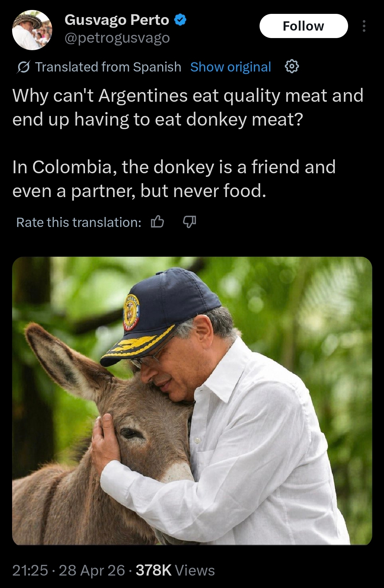
Task: Click the paragraph about Colombia's donkey
Action: 174,179
